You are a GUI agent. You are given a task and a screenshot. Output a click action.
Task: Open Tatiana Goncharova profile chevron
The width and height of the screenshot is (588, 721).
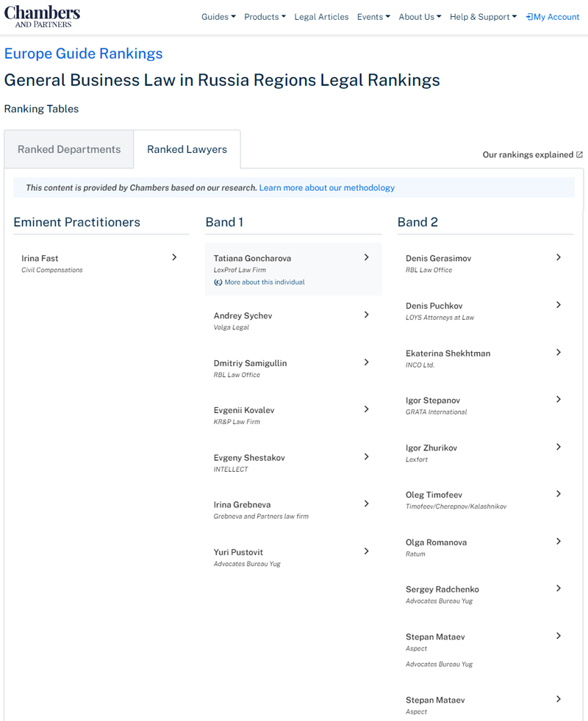[367, 257]
